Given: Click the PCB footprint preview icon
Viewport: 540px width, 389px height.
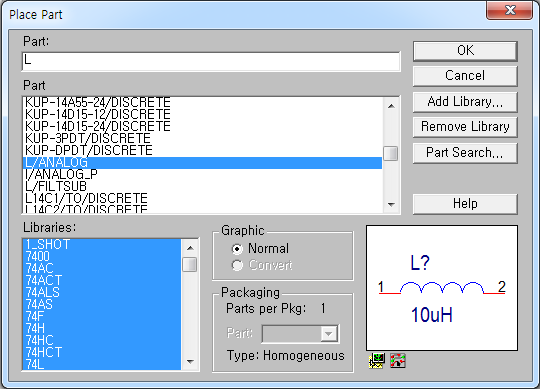Looking at the screenshot, I should (x=398, y=361).
